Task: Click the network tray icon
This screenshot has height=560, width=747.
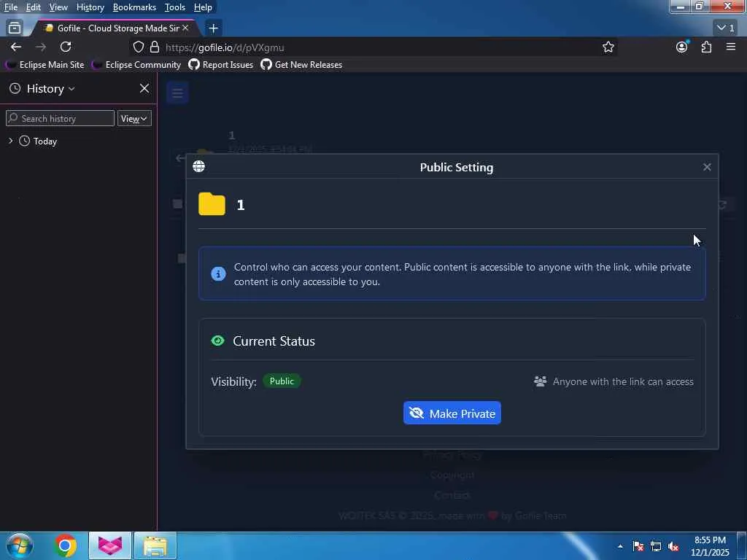Action: tap(656, 546)
